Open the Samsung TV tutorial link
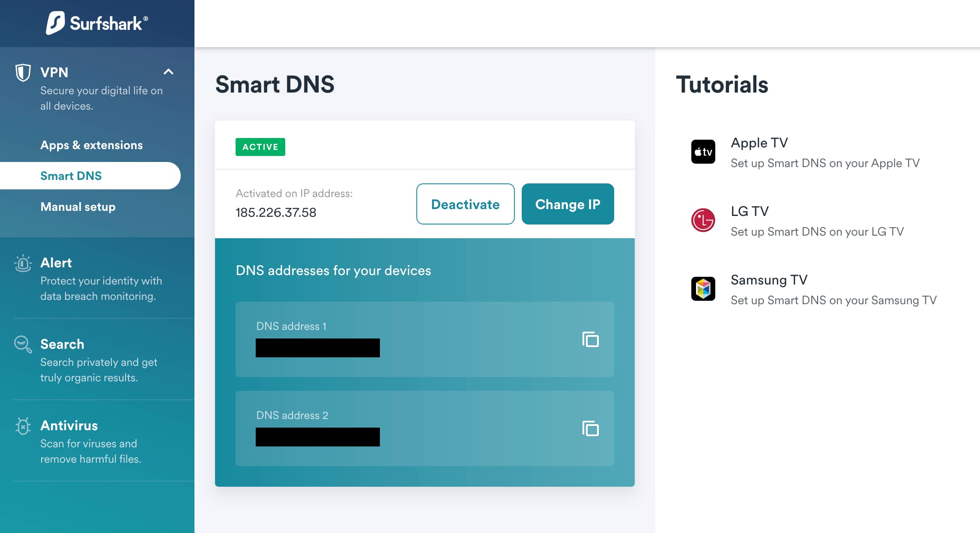Viewport: 980px width, 533px height. pos(769,280)
